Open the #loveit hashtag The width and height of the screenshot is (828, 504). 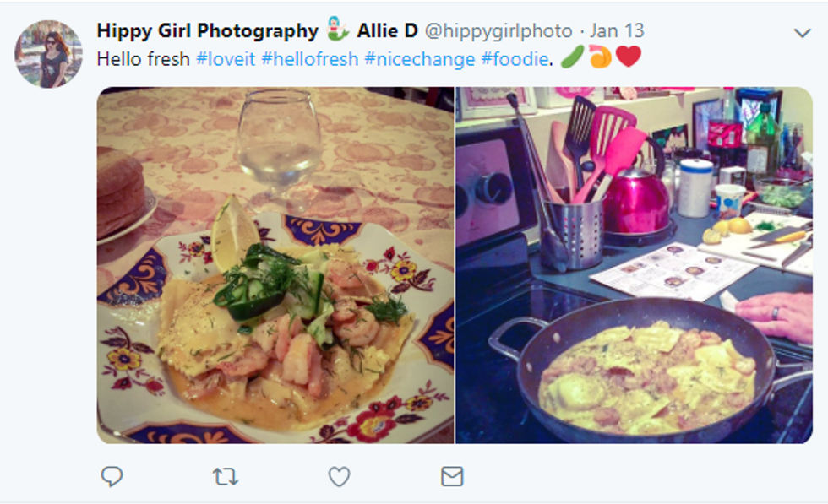click(226, 58)
